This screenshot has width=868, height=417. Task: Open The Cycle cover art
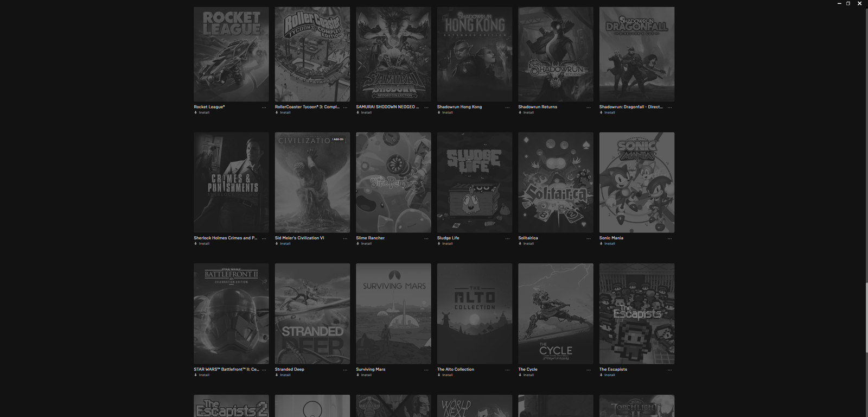[x=556, y=314]
